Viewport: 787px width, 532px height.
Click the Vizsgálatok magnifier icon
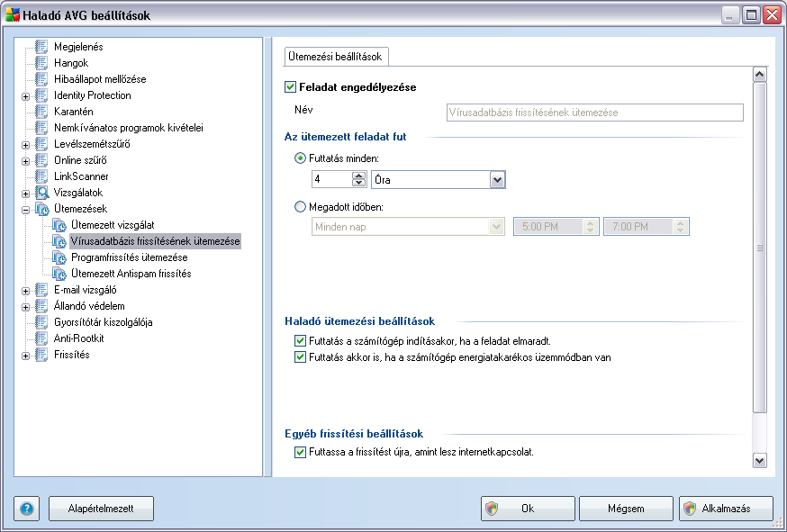[41, 193]
